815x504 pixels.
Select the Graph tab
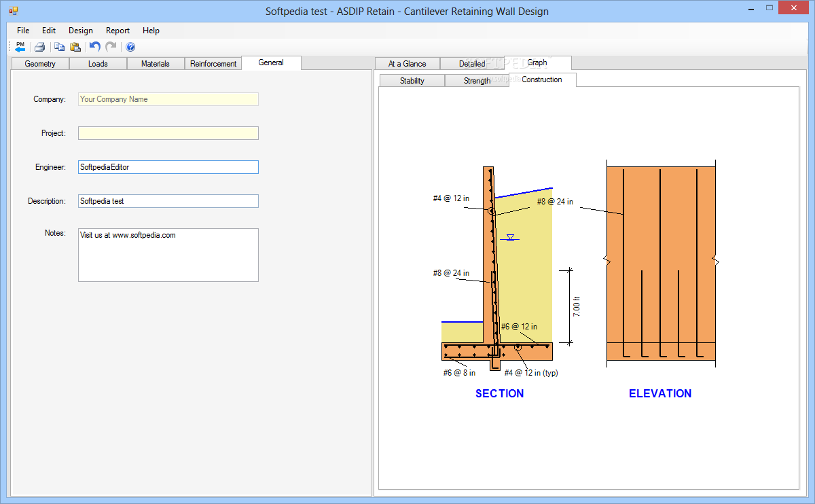point(537,62)
